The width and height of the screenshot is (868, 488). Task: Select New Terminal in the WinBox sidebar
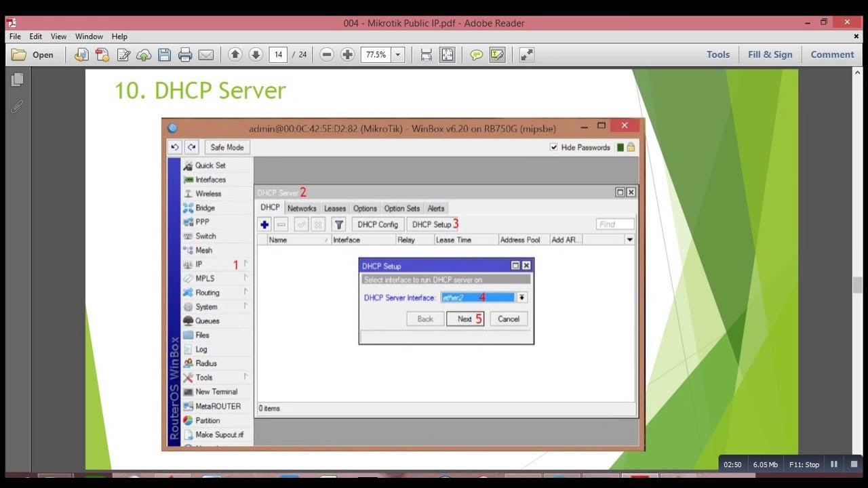tap(216, 392)
